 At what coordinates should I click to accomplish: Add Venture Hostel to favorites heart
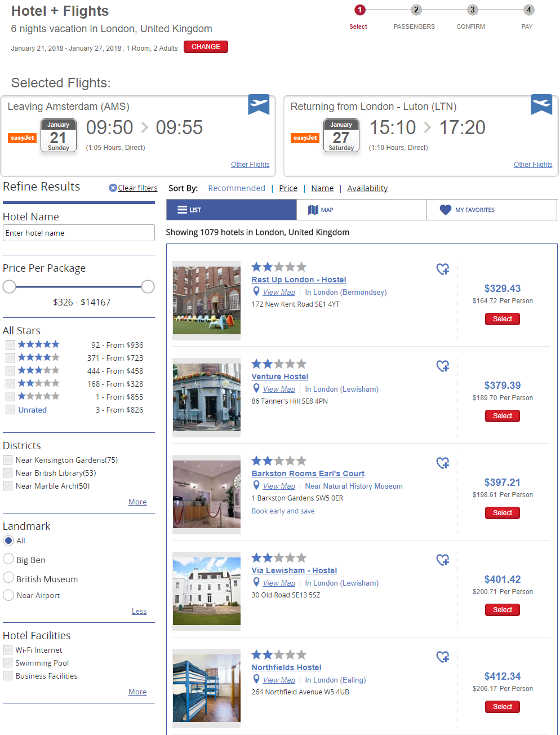(443, 366)
